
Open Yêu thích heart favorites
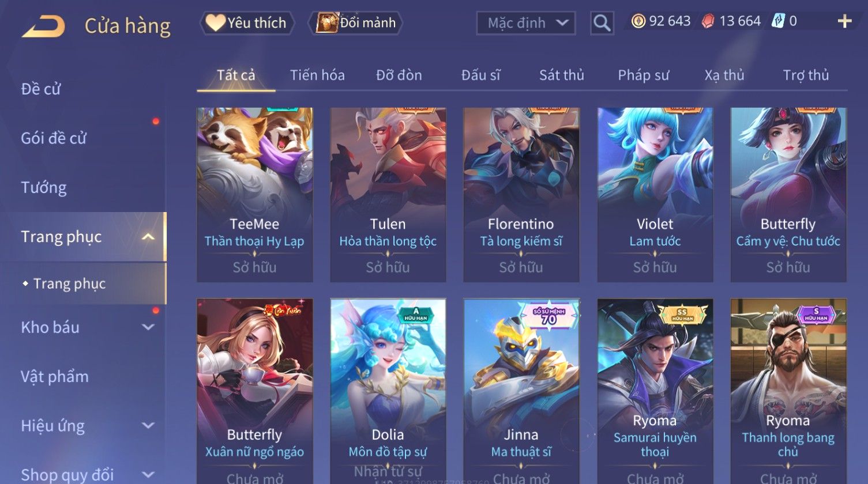pos(247,23)
